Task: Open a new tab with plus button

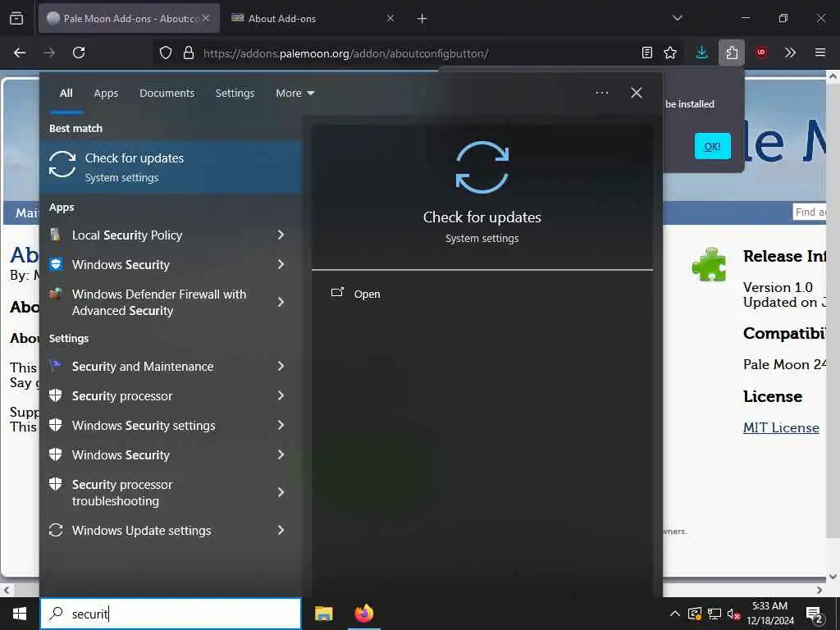Action: pyautogui.click(x=422, y=19)
